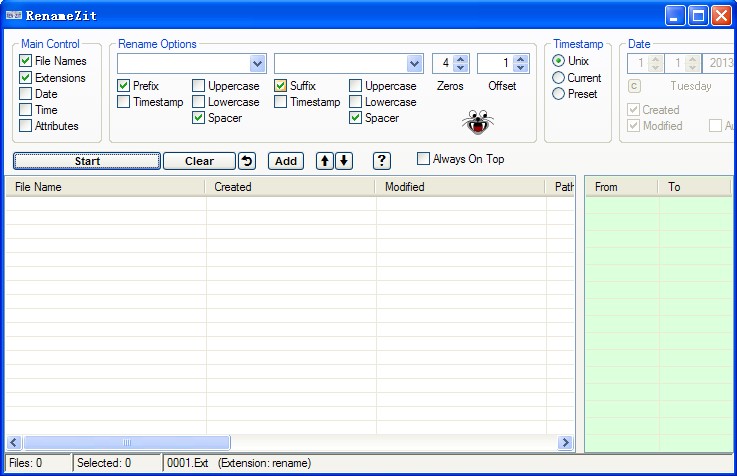Viewport: 737px width, 476px height.
Task: Click the Start button
Action: pyautogui.click(x=87, y=161)
